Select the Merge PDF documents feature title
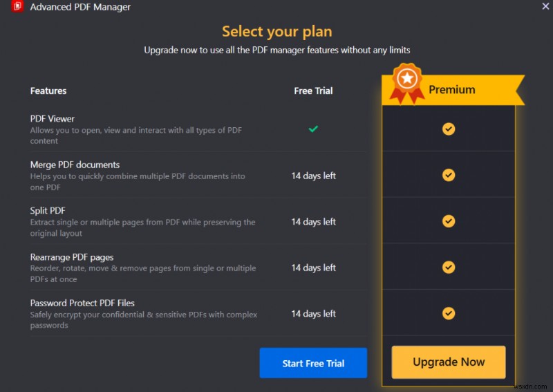The width and height of the screenshot is (553, 392). pyautogui.click(x=75, y=165)
